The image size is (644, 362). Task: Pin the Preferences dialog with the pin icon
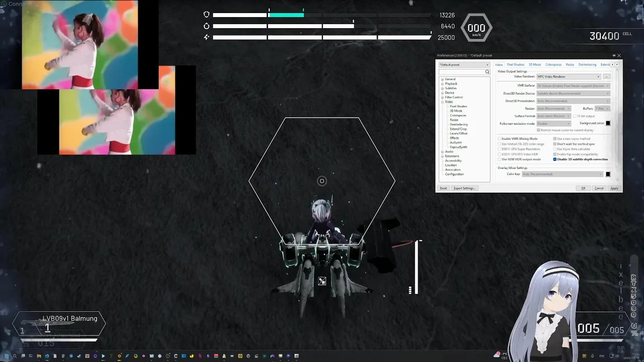click(x=614, y=55)
